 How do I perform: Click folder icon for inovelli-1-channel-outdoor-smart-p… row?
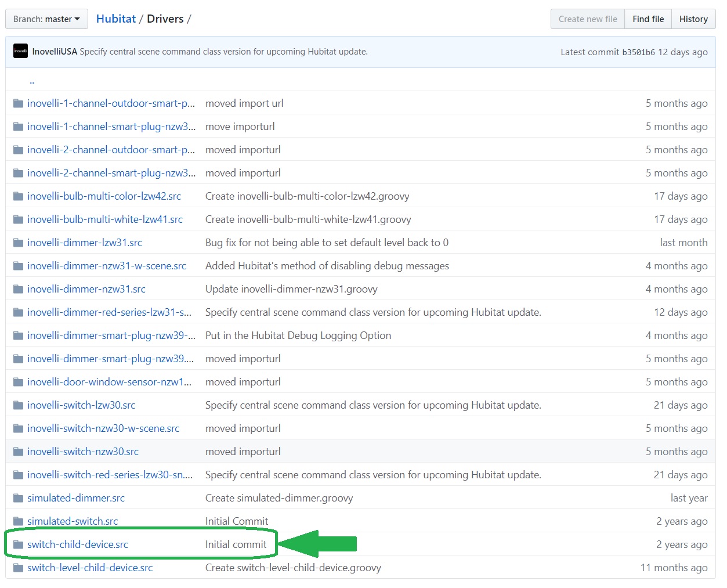pyautogui.click(x=18, y=103)
